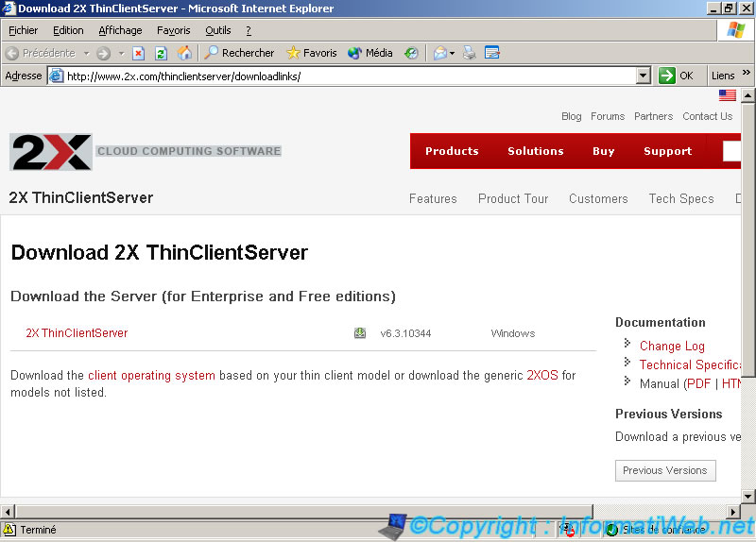The height and width of the screenshot is (542, 756).
Task: Click the horizontal scrollbar left arrow
Action: pyautogui.click(x=8, y=512)
